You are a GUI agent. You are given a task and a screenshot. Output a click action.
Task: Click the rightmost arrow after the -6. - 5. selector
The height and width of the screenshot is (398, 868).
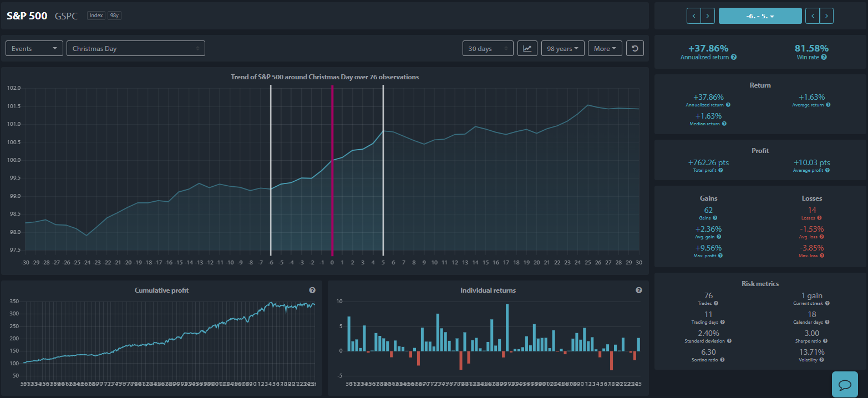coord(826,16)
